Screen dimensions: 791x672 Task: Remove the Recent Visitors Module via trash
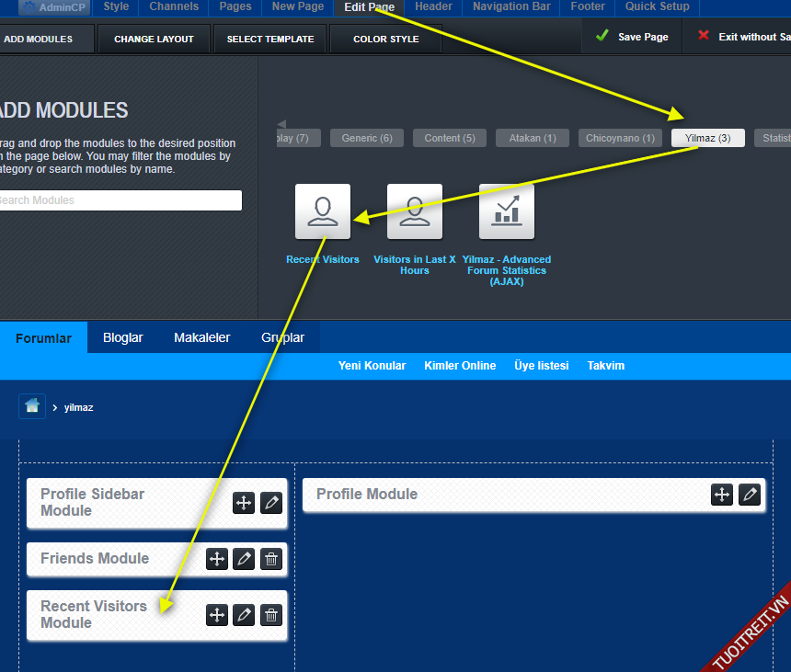(271, 615)
